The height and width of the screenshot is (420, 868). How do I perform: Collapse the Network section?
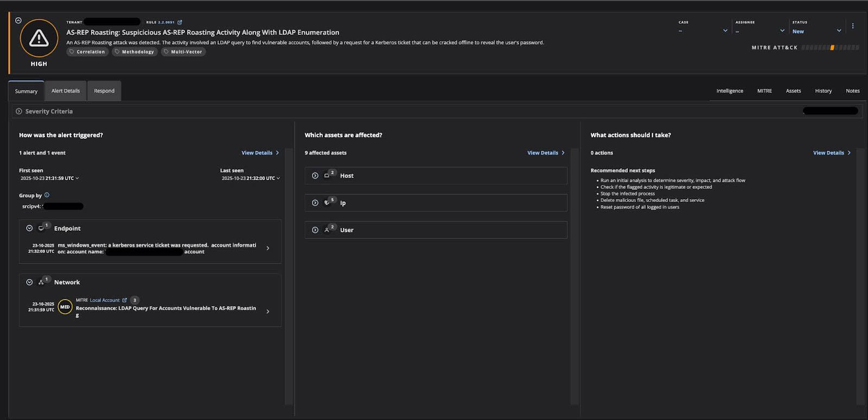click(29, 282)
